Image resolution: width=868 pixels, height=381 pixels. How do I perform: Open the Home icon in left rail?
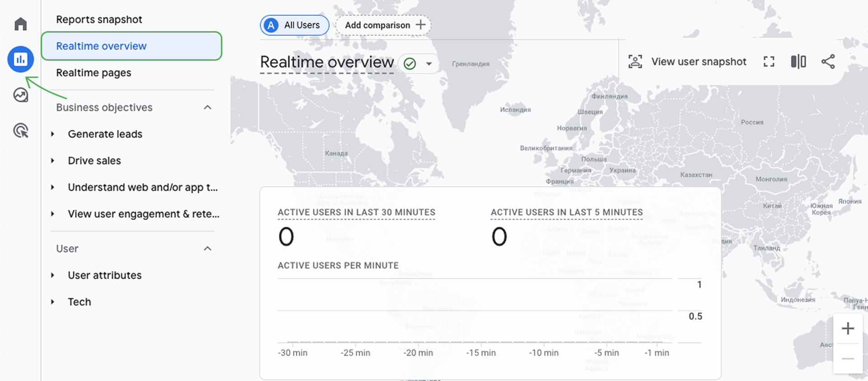click(21, 24)
